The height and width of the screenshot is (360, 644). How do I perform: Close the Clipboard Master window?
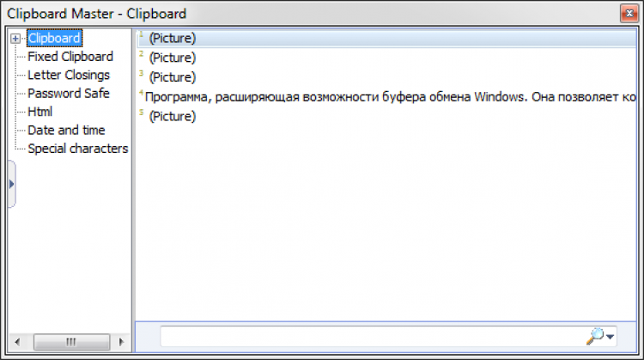click(x=631, y=14)
